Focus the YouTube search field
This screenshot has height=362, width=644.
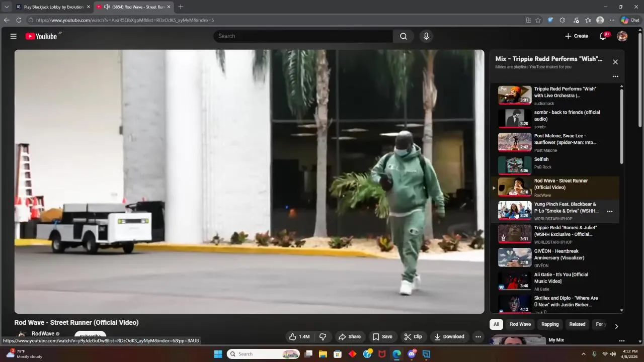tap(304, 36)
